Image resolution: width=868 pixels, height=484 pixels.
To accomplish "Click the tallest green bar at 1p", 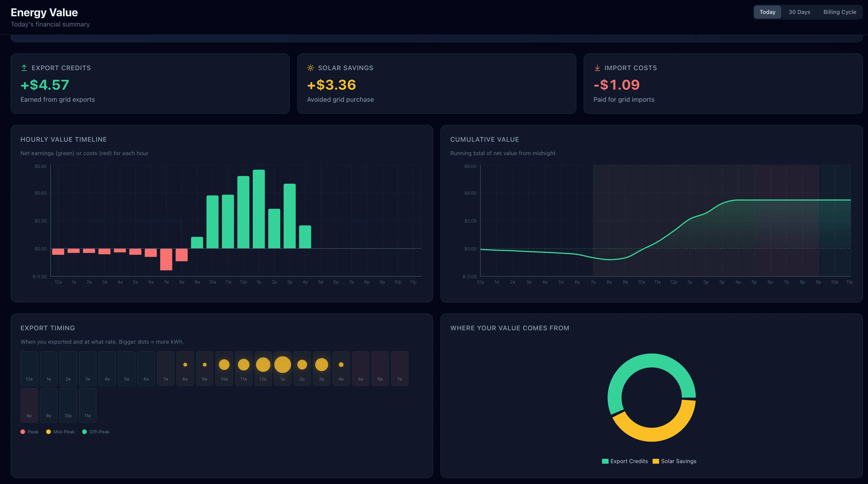I will 259,209.
